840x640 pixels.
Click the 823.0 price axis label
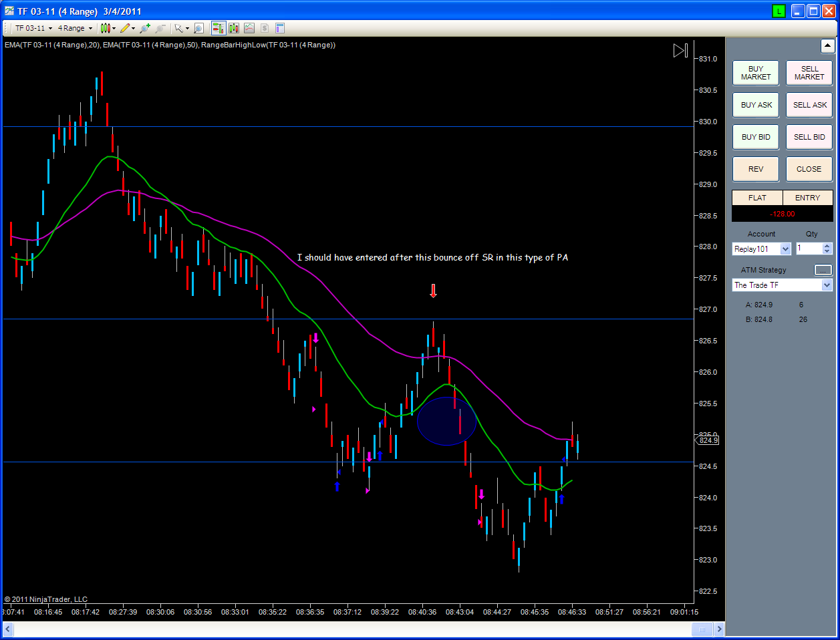point(708,560)
